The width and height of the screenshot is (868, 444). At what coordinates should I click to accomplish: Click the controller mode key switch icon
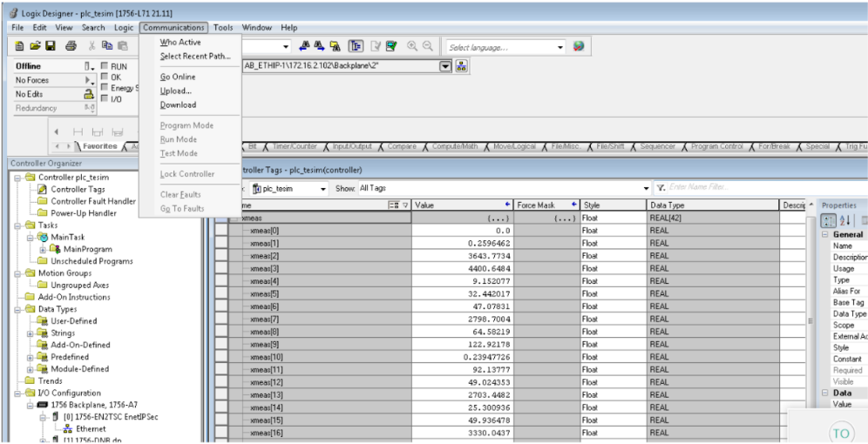(90, 66)
